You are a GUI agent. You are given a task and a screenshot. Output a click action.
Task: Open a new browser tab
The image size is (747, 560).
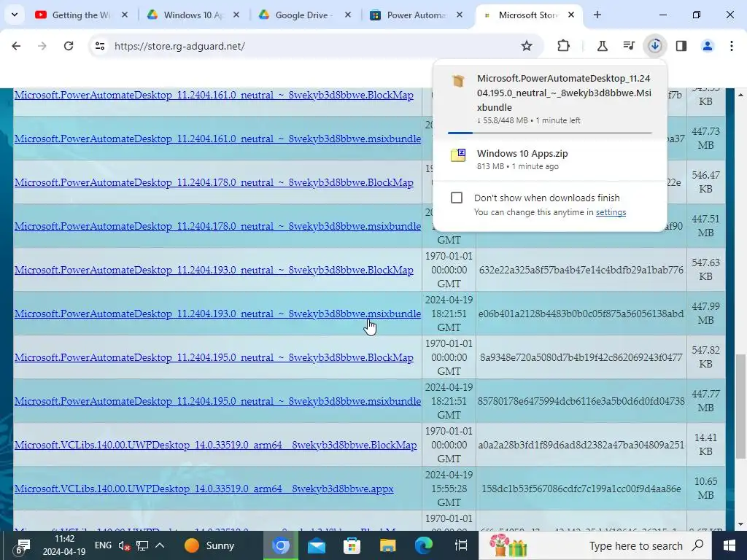click(597, 15)
